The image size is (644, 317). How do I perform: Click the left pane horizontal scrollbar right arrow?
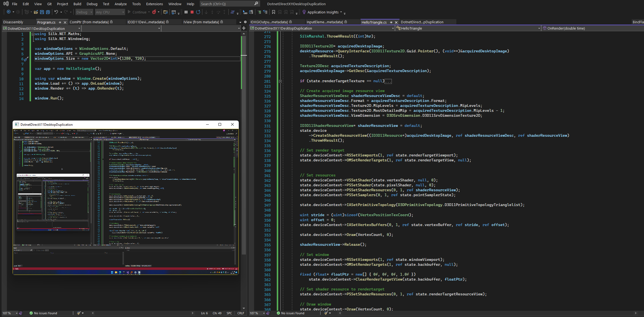pyautogui.click(x=192, y=313)
